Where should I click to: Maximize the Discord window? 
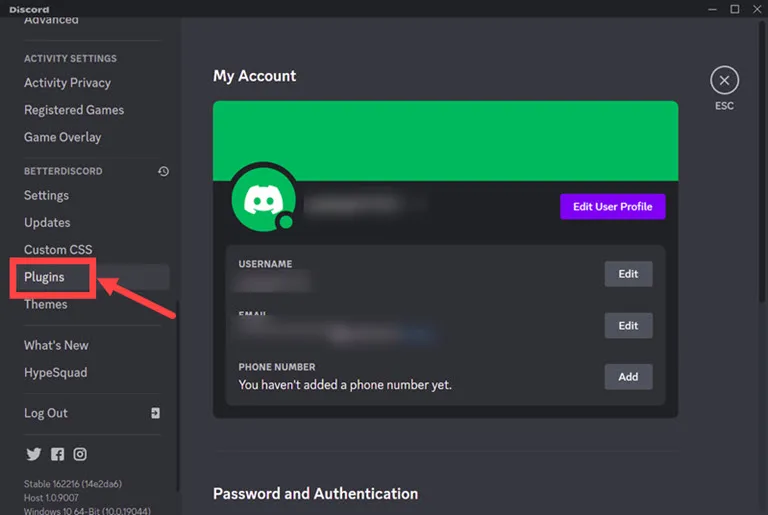pyautogui.click(x=735, y=9)
